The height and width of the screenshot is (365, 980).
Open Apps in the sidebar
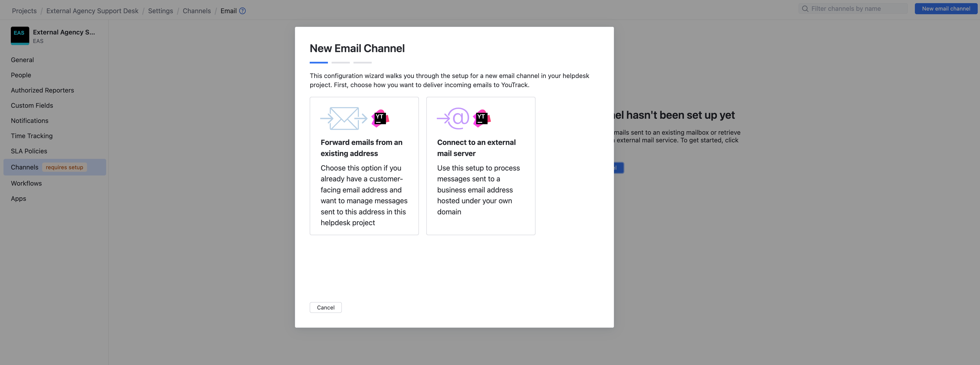[x=18, y=198]
